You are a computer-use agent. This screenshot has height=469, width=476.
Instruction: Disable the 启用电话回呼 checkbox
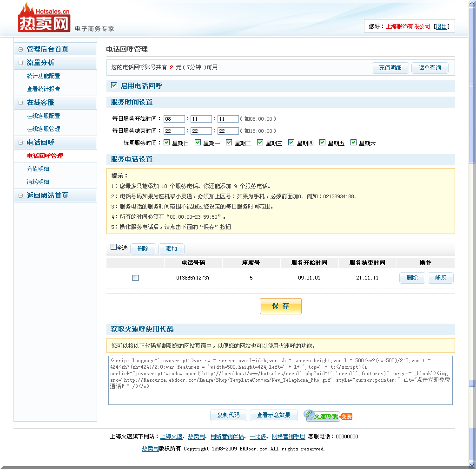pos(114,85)
